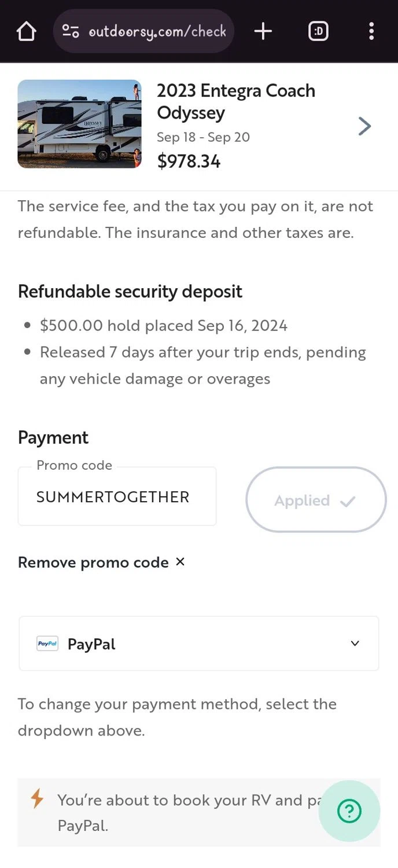Tap the checkmark in Applied button
The image size is (398, 868).
coord(348,501)
